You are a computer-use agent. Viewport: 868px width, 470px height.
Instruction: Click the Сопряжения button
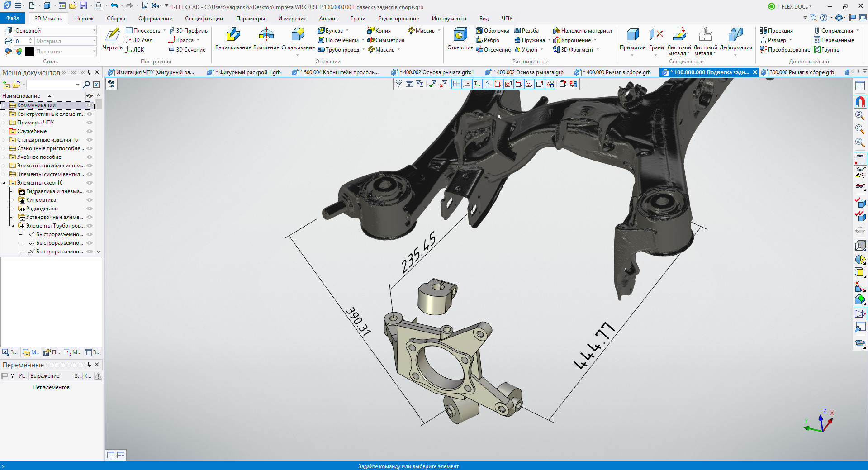tap(834, 30)
